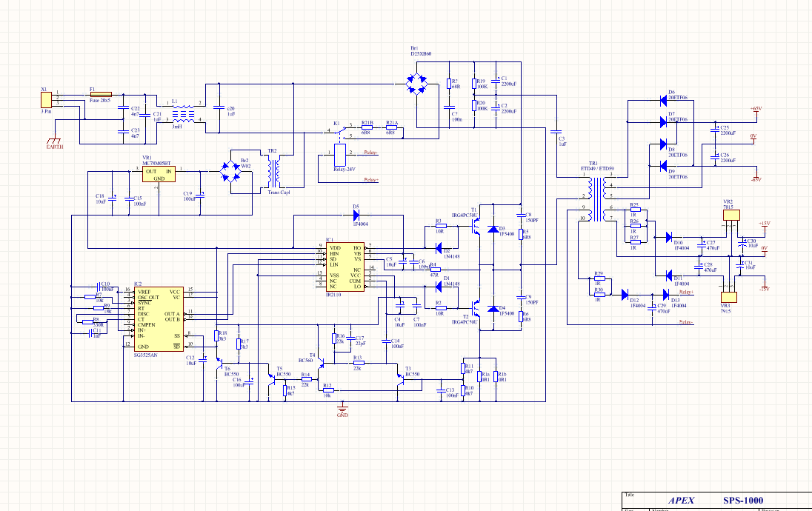The height and width of the screenshot is (511, 812).
Task: Select the K1 relay switch contact
Action: tap(340, 133)
